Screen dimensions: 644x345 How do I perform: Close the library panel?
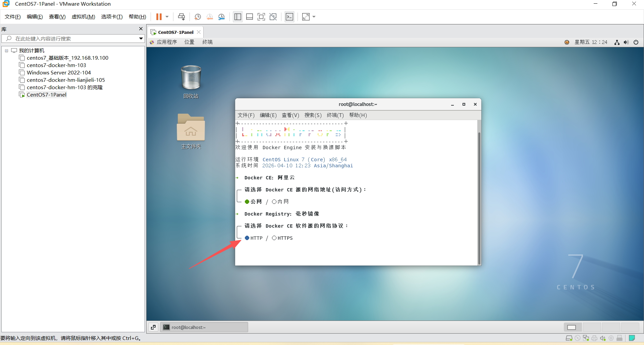pyautogui.click(x=141, y=29)
